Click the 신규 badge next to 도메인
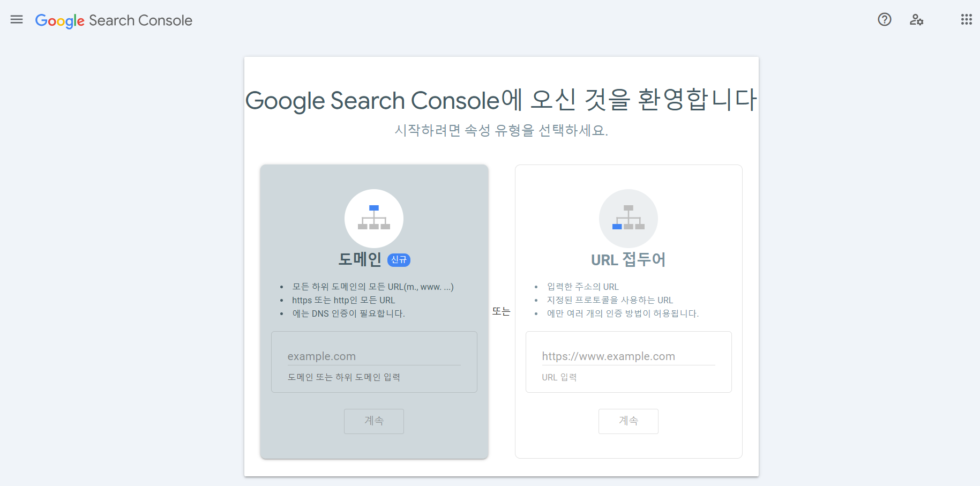Viewport: 980px width, 486px height. (x=399, y=260)
